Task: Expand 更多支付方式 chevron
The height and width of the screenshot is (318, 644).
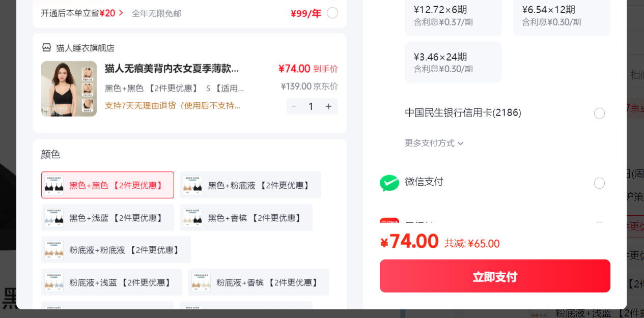Action: [460, 143]
